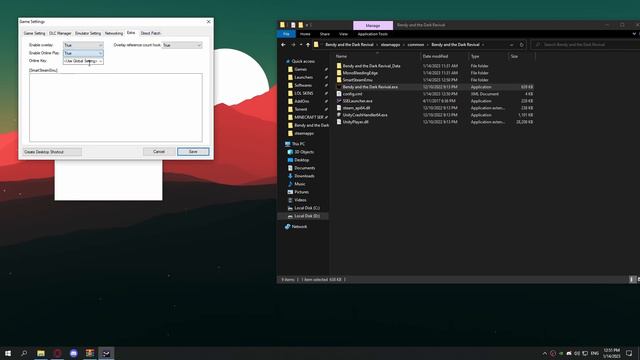Click the Manage contextual tab
The image size is (640, 360).
(x=373, y=25)
